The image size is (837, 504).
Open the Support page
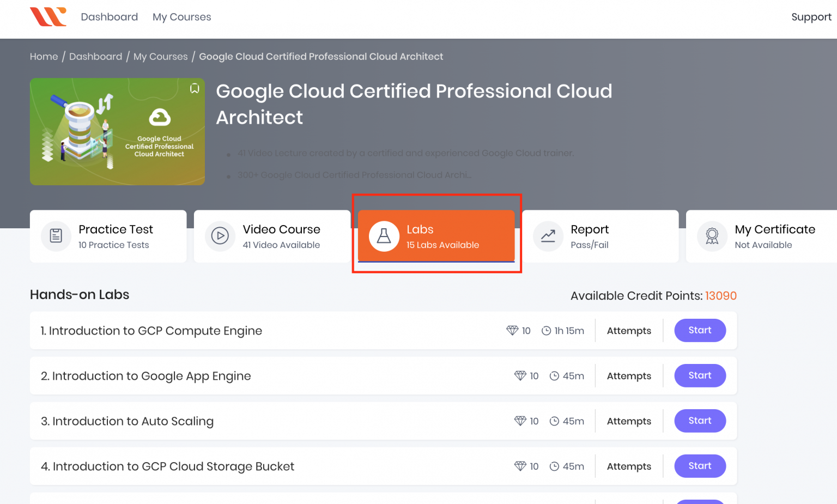point(811,17)
